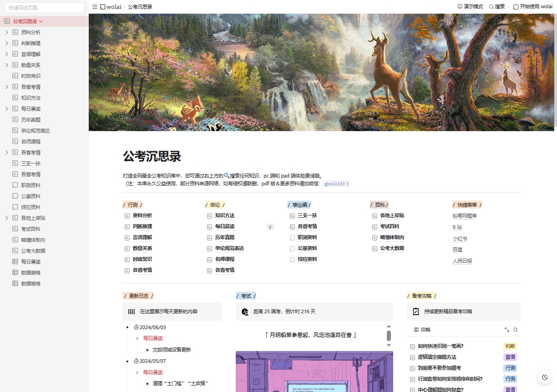Image resolution: width=557 pixels, height=392 pixels.
Task: Click page icon beside 历年真题 under 申论
Action: tap(210, 238)
